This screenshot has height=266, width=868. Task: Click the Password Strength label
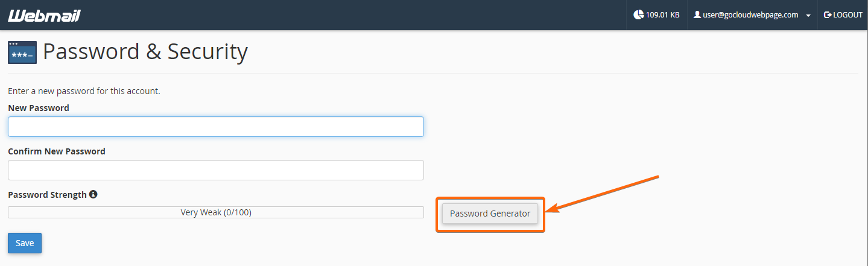47,195
